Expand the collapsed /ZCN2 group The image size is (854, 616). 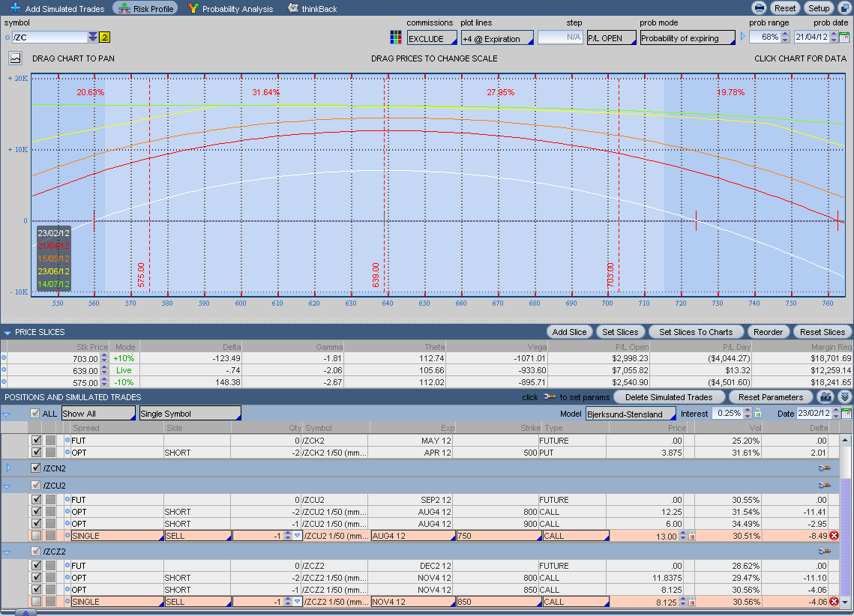click(9, 468)
